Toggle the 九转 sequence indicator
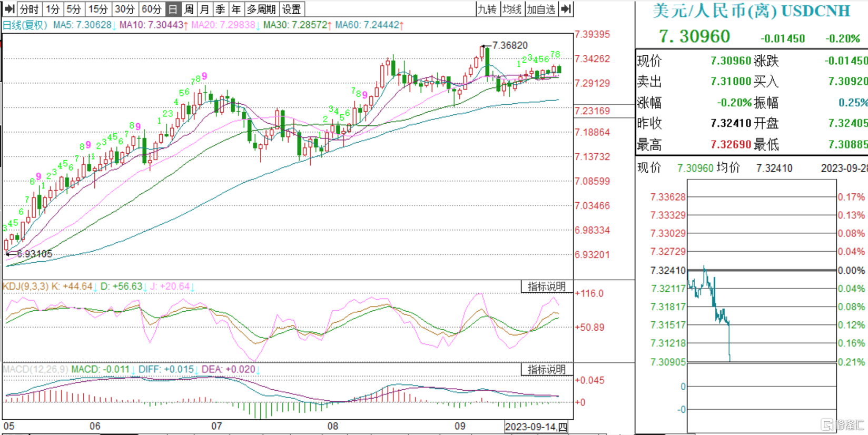 click(487, 9)
